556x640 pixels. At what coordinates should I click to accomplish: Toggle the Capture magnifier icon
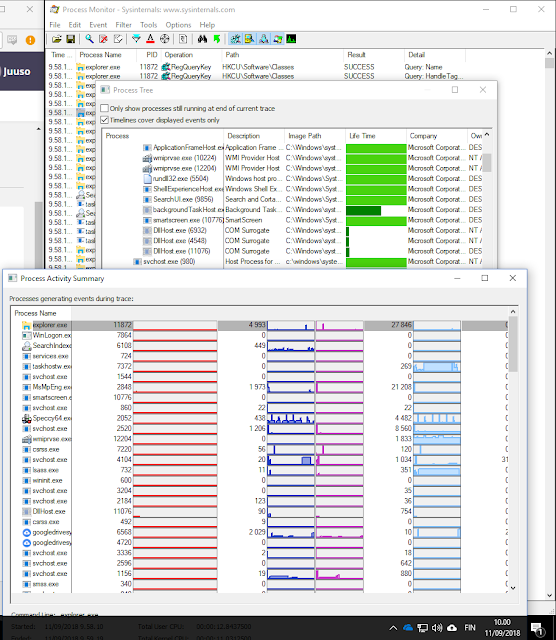[x=89, y=39]
